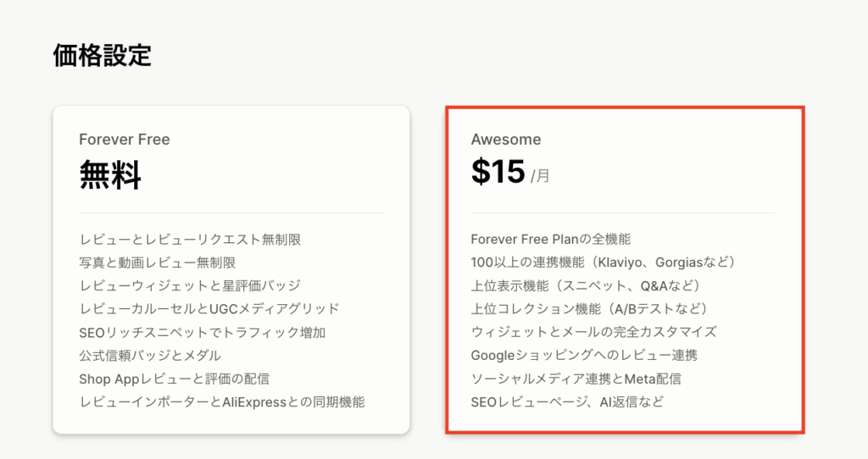Screen dimensions: 868x459
Task: Select the 写真と動画レビュー無制限 feature
Action: pos(157,263)
